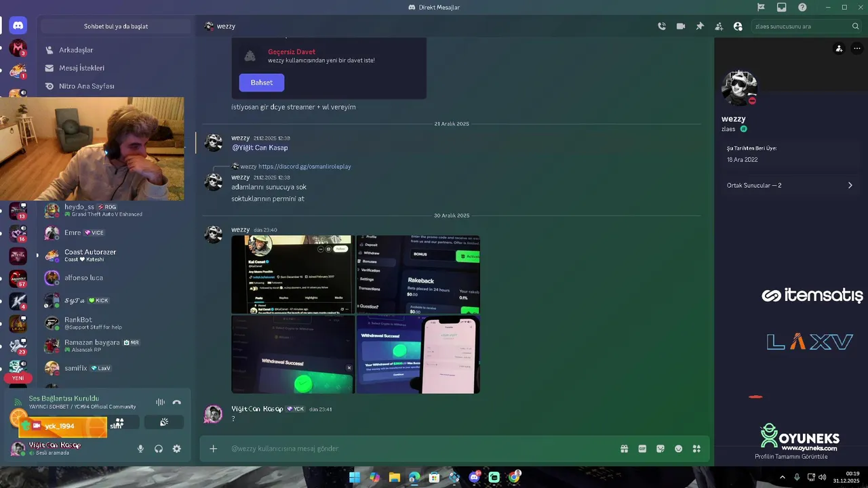
Task: Open pinned messages in the chat header
Action: [x=700, y=26]
